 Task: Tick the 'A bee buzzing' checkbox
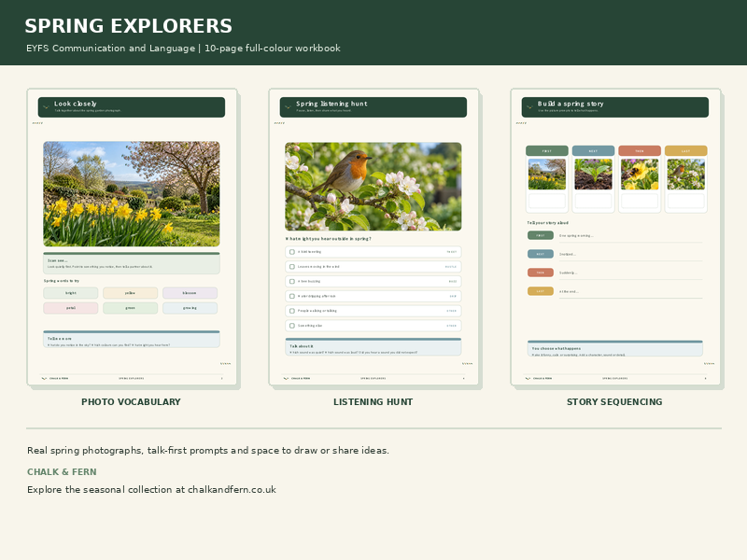[292, 282]
